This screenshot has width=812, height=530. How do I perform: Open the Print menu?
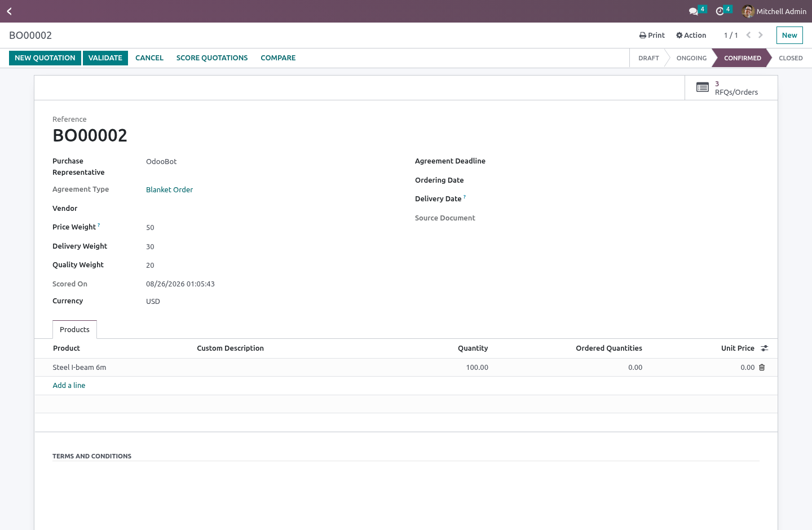[x=652, y=35]
